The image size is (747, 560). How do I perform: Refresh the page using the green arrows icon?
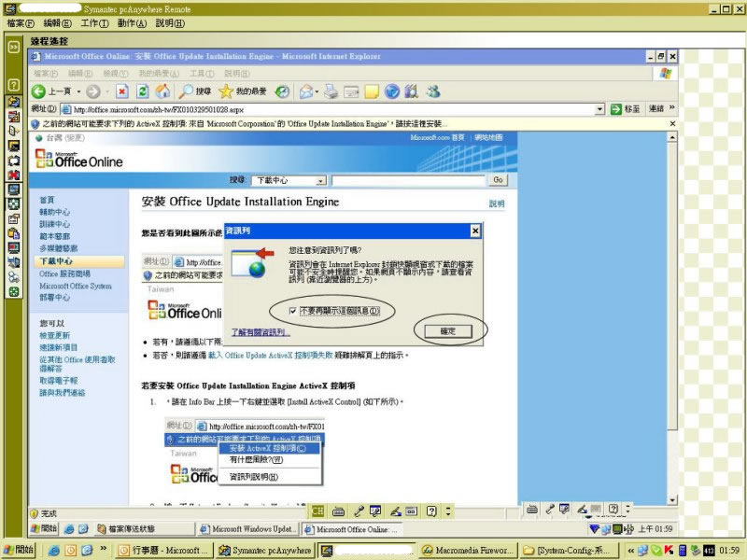(x=143, y=91)
